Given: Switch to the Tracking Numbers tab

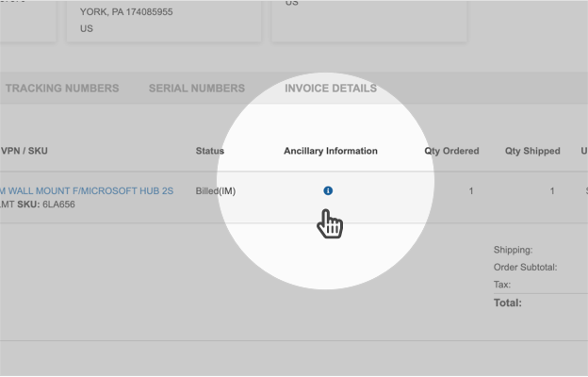Looking at the screenshot, I should (62, 89).
